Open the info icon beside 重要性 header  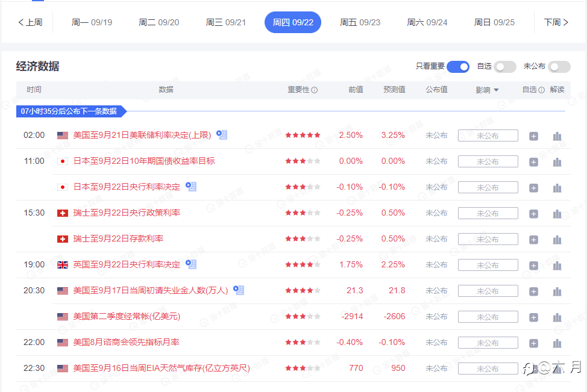point(315,90)
